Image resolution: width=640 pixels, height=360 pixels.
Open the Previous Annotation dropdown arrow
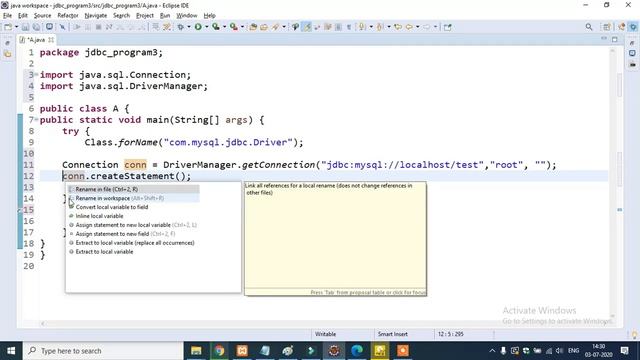click(389, 27)
